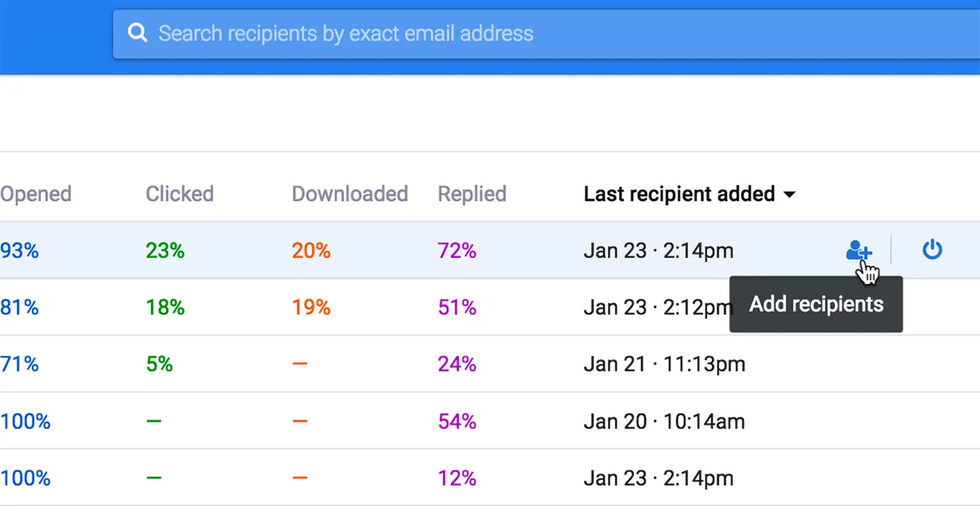Sort by the Opened column header

(36, 194)
